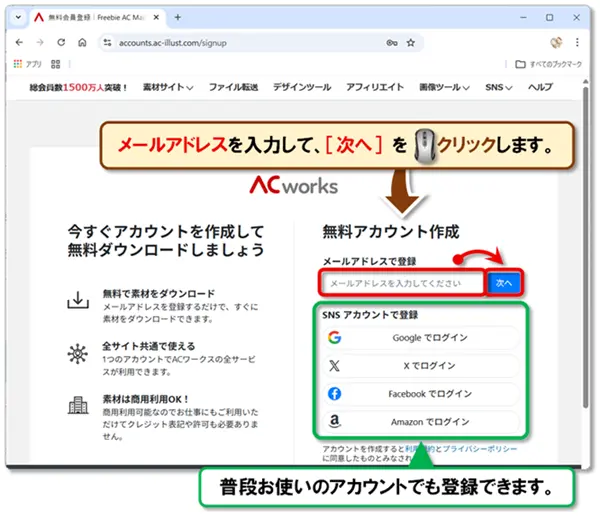Open a new tab with the plus button
The height and width of the screenshot is (518, 600).
(178, 17)
